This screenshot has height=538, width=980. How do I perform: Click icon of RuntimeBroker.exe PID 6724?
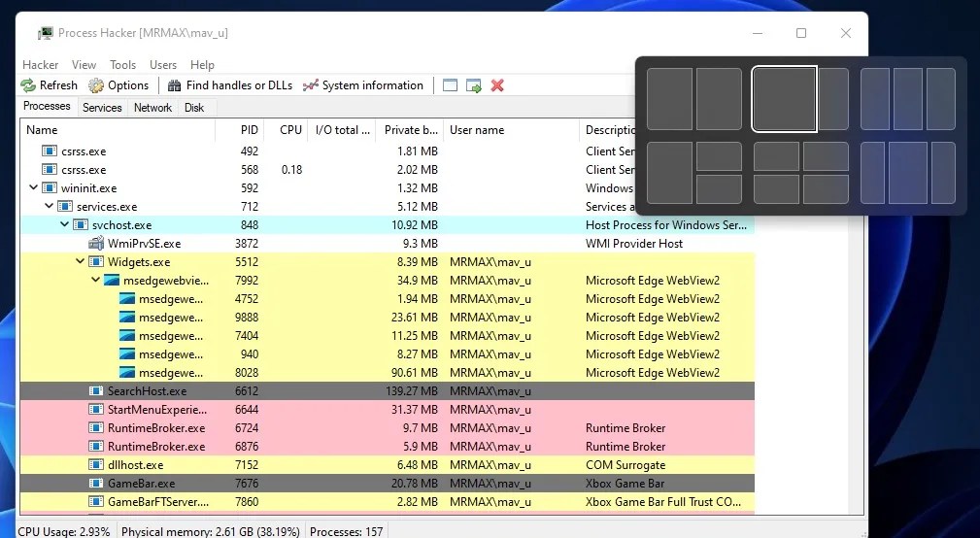point(95,428)
